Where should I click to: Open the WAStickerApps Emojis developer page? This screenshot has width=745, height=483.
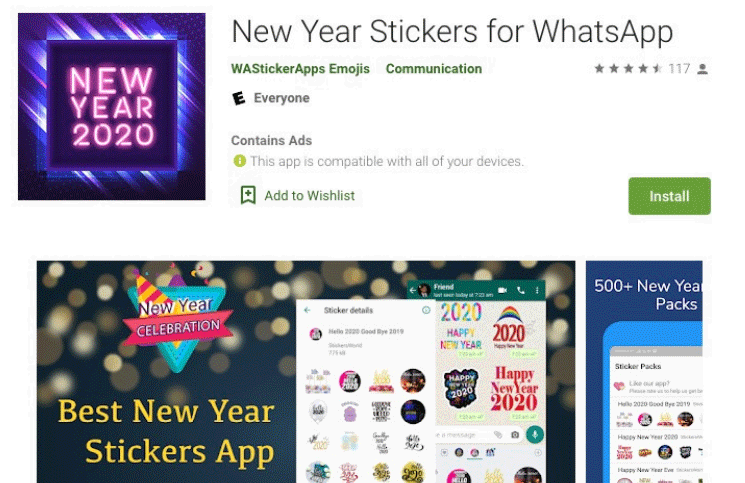click(x=300, y=69)
